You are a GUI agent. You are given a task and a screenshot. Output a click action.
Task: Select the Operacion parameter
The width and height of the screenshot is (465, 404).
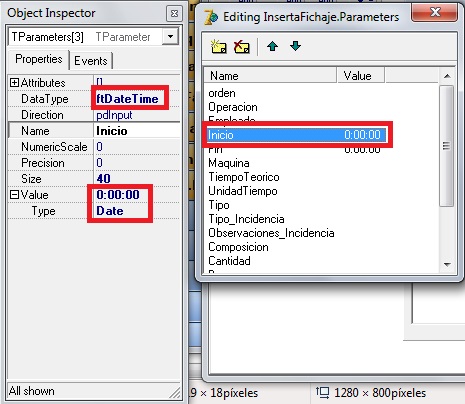coord(233,107)
